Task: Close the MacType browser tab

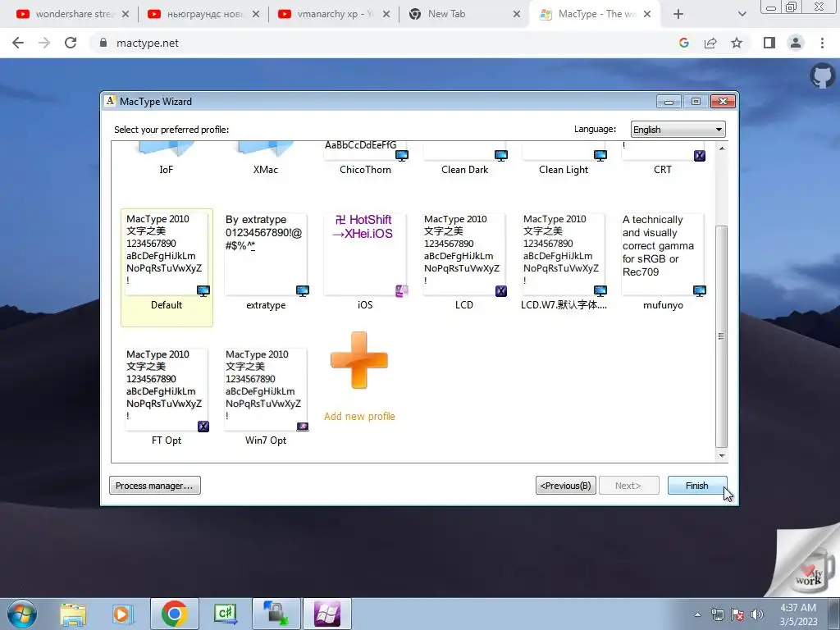Action: tap(647, 14)
